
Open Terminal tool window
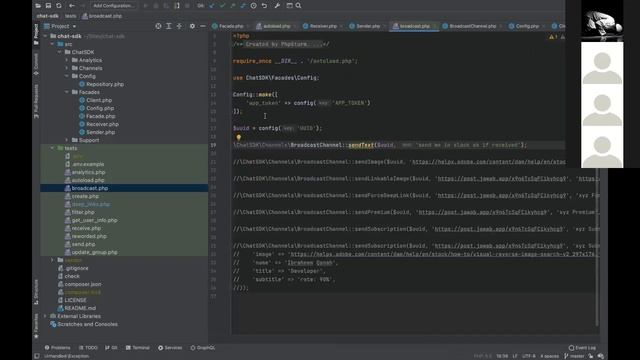138,348
